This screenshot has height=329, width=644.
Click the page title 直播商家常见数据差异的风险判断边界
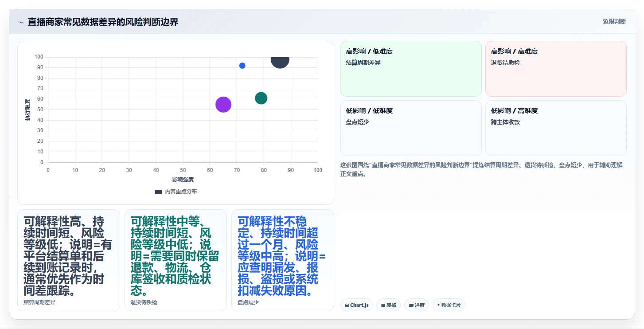pyautogui.click(x=103, y=22)
